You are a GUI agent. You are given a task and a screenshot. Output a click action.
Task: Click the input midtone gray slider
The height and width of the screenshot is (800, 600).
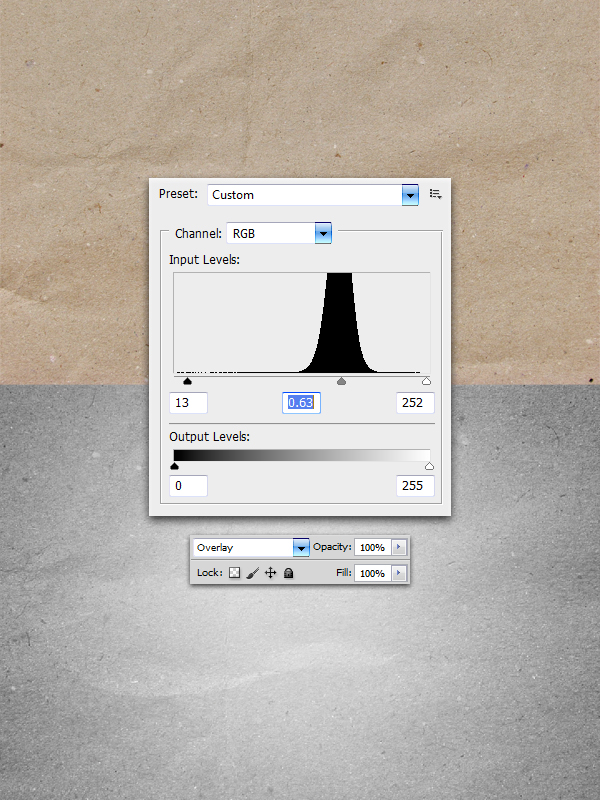point(341,381)
